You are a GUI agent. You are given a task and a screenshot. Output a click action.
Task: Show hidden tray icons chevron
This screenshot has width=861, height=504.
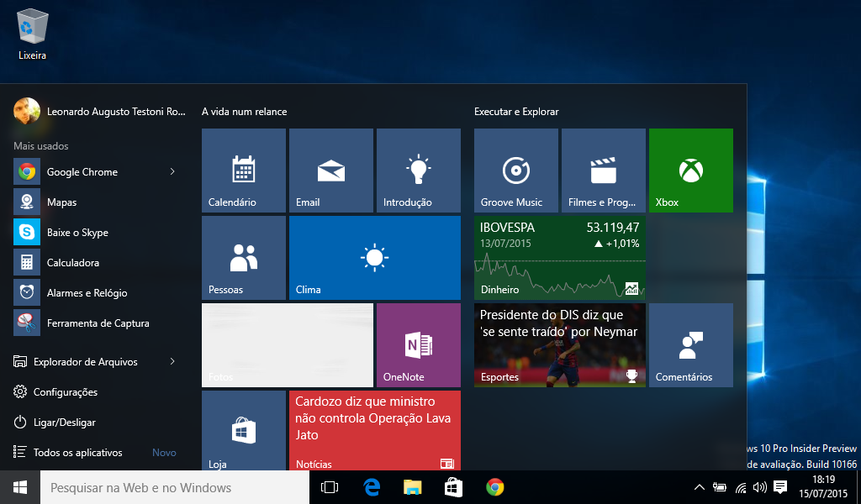click(699, 487)
